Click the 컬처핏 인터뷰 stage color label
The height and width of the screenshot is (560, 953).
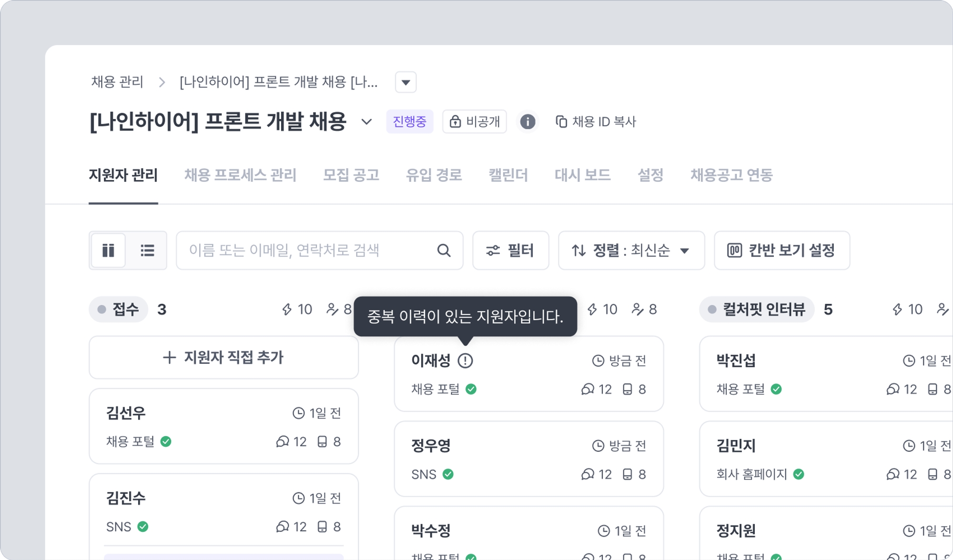[757, 310]
